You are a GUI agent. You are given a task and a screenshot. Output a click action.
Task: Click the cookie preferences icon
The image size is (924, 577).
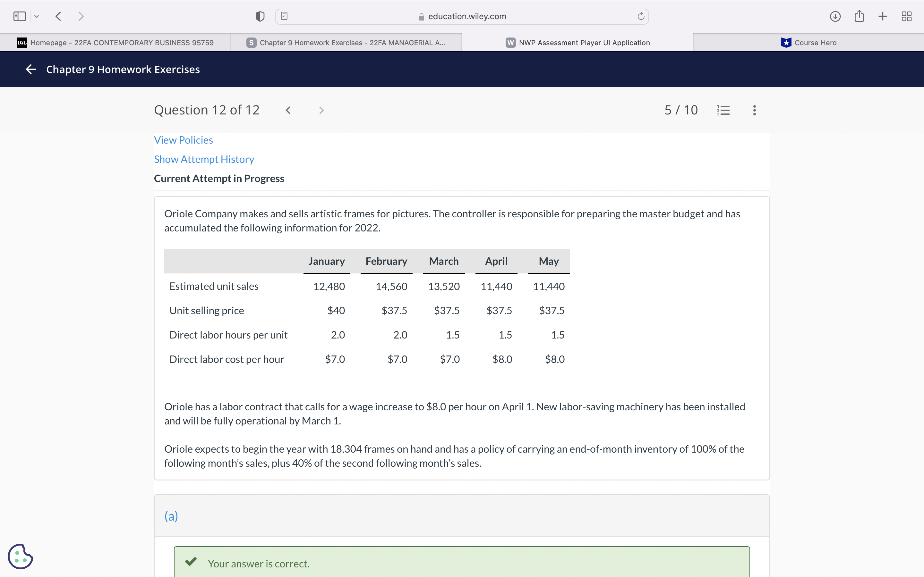[21, 556]
